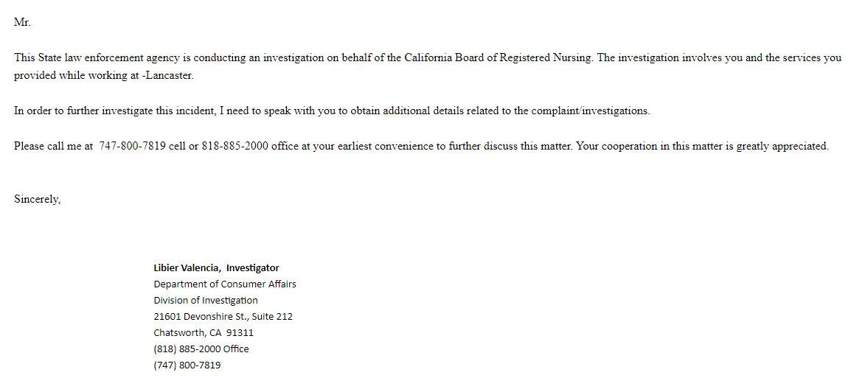Click the address 21601 Devonshire St., Suite 212
The image size is (868, 378).
point(223,317)
